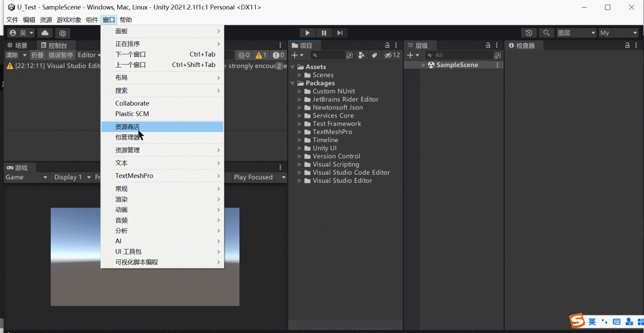
Task: Click the 英 language indicator in IME bar
Action: [593, 321]
